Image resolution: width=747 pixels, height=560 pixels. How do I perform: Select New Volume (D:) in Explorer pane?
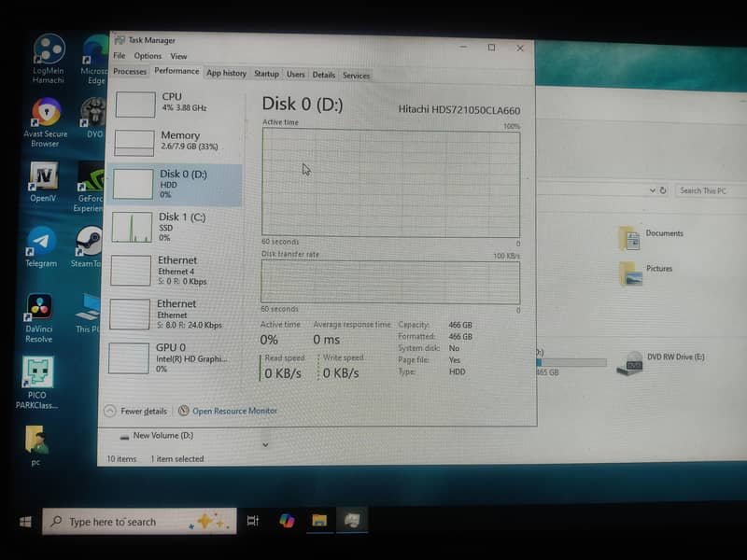pos(157,436)
